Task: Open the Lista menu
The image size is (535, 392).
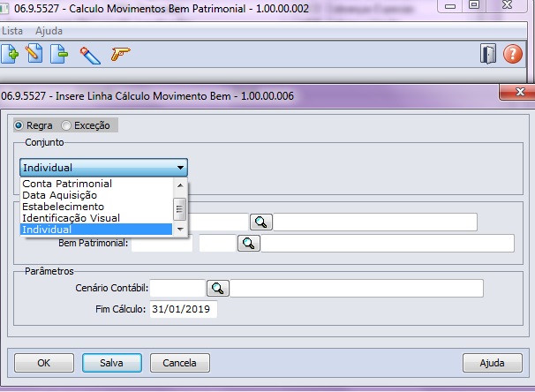Action: [12, 31]
